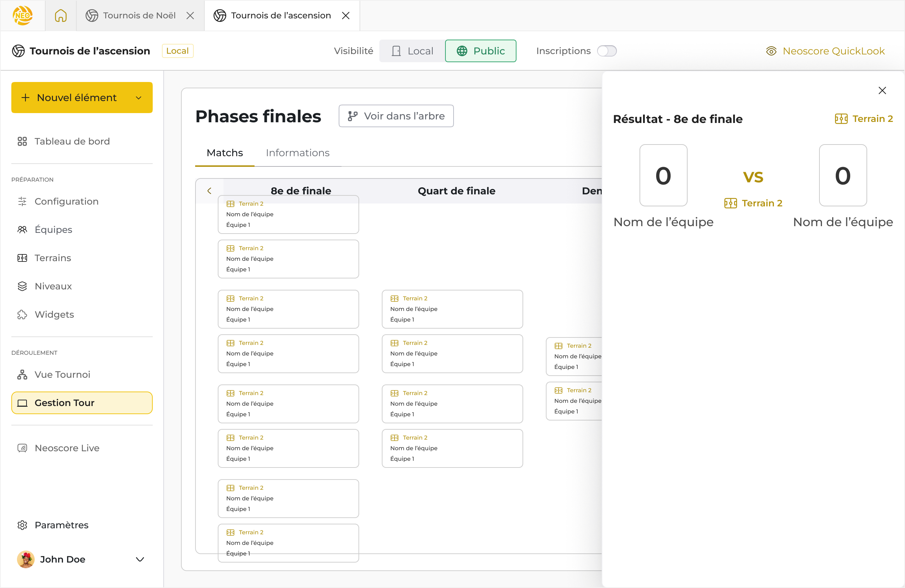The height and width of the screenshot is (588, 905).
Task: Toggle the Inscriptions switch
Action: pyautogui.click(x=607, y=51)
